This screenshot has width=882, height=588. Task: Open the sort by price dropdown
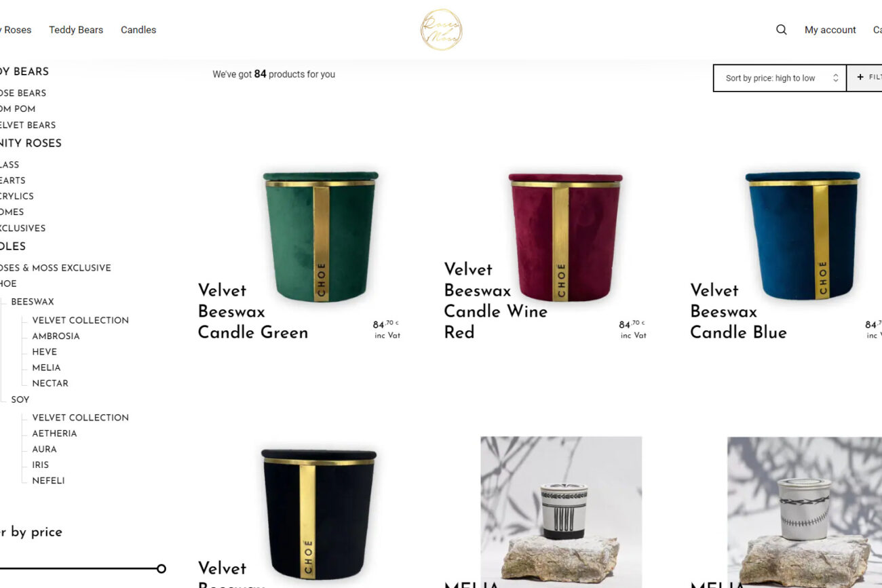[780, 78]
